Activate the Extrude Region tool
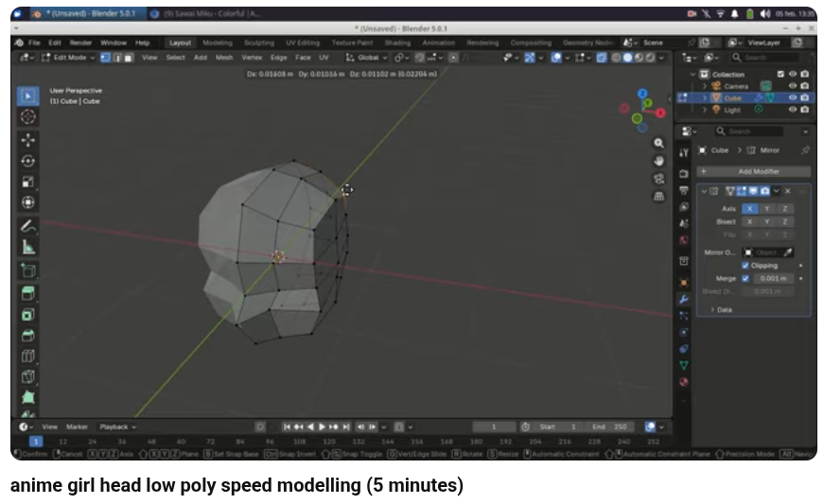 28,293
